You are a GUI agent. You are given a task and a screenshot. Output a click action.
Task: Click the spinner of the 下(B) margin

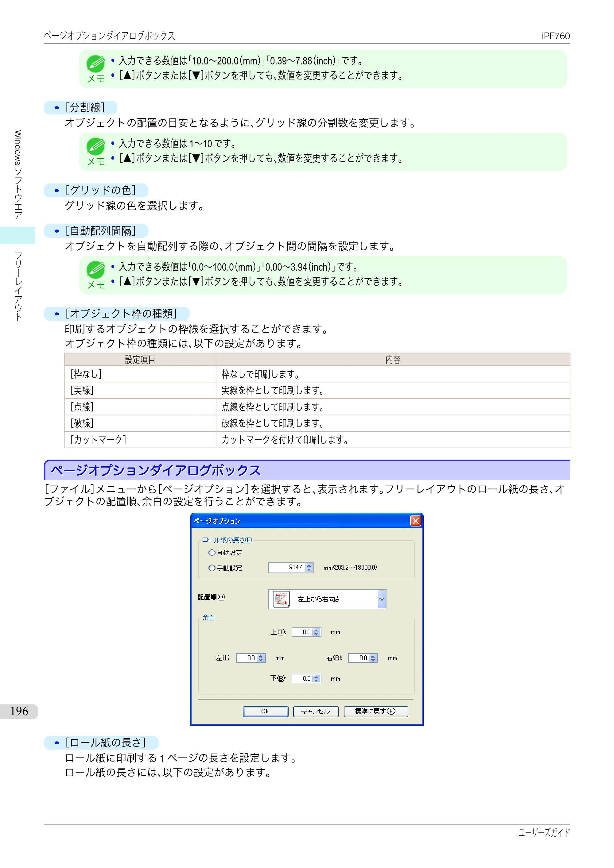pos(317,678)
